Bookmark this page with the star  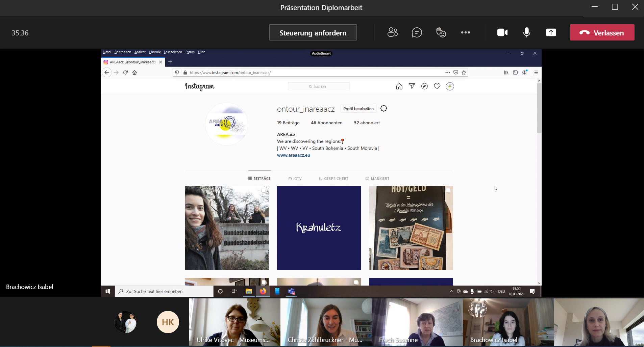pyautogui.click(x=464, y=73)
